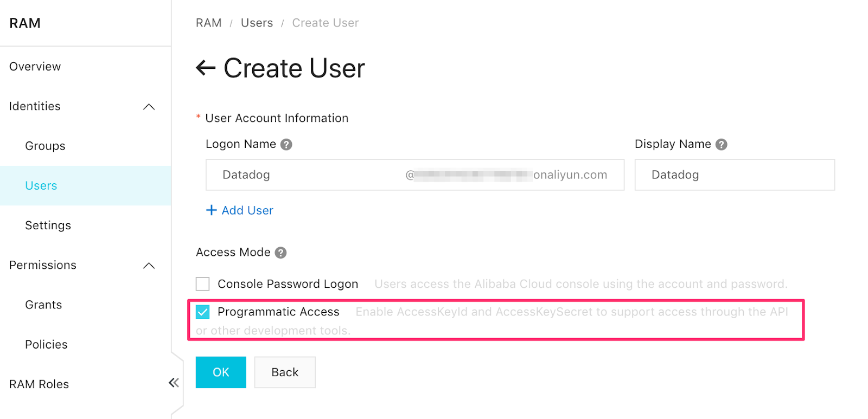Click the RAM title in sidebar
Viewport: 868px width, 419px height.
pyautogui.click(x=25, y=23)
